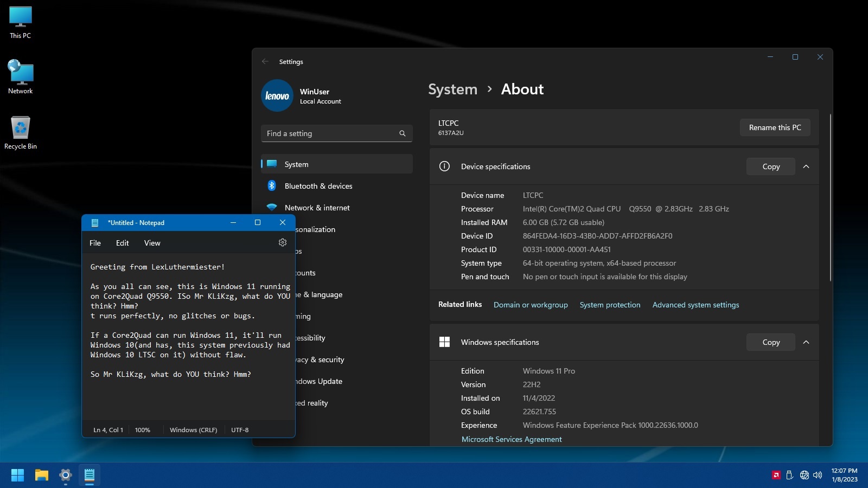Viewport: 868px width, 488px height.
Task: Open This PC desktop icon
Action: [x=21, y=23]
